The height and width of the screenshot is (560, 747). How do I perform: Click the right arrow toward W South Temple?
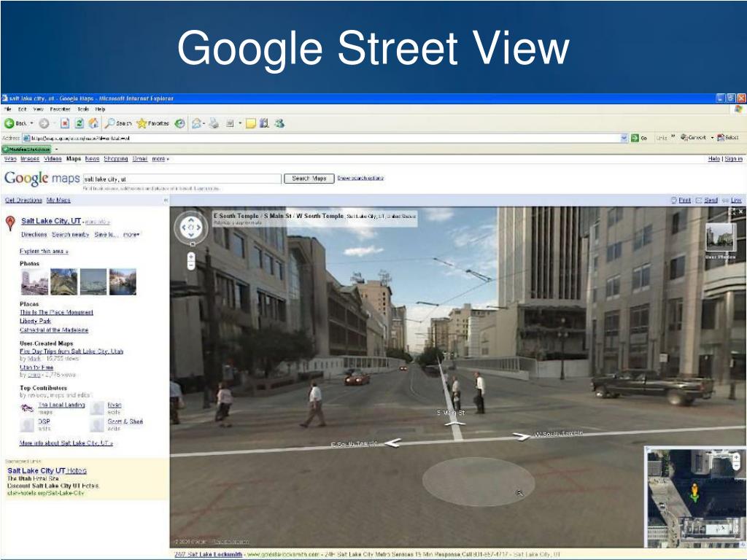(x=522, y=436)
